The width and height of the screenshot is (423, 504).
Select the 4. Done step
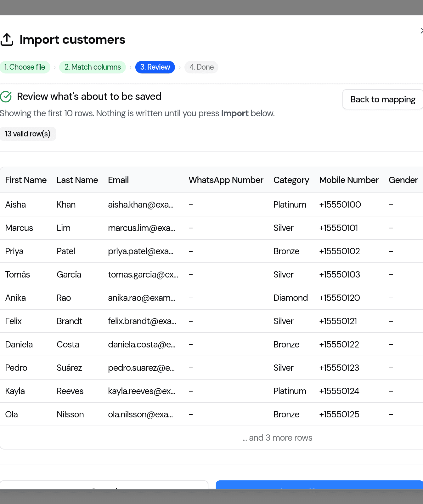(x=201, y=67)
